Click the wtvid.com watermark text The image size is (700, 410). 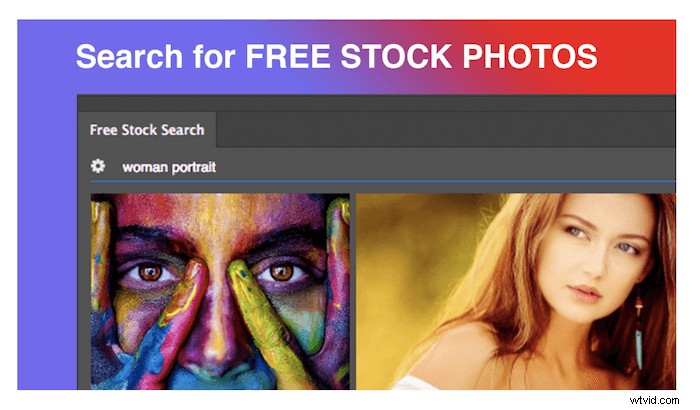tap(654, 400)
